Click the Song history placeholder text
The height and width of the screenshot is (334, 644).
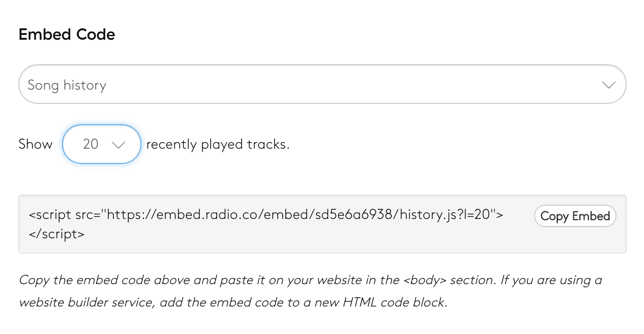click(67, 85)
